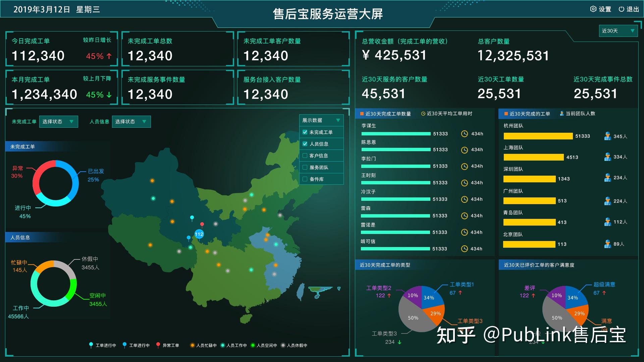This screenshot has width=644, height=362.
Task: Click 当前团队人数 legend person icon
Action: 562,114
